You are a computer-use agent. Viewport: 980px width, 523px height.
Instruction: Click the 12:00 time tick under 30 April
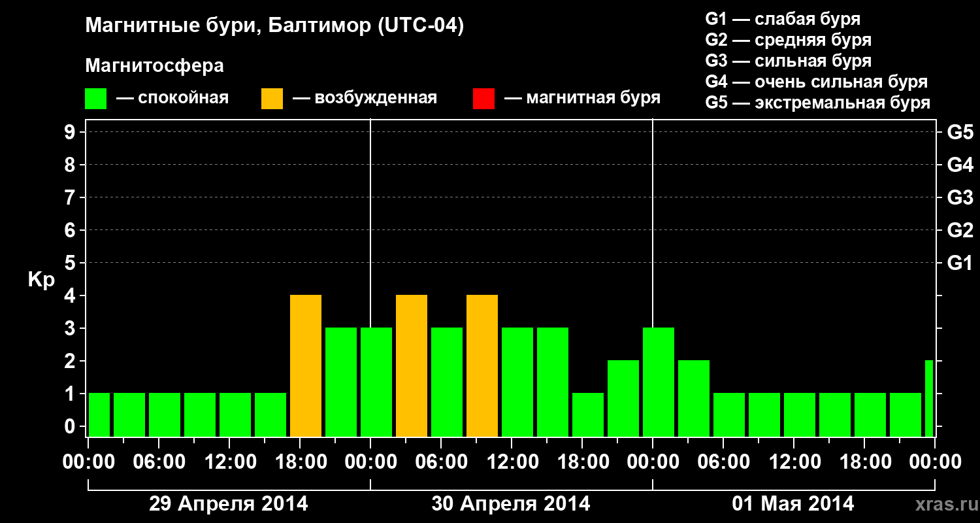pos(513,462)
